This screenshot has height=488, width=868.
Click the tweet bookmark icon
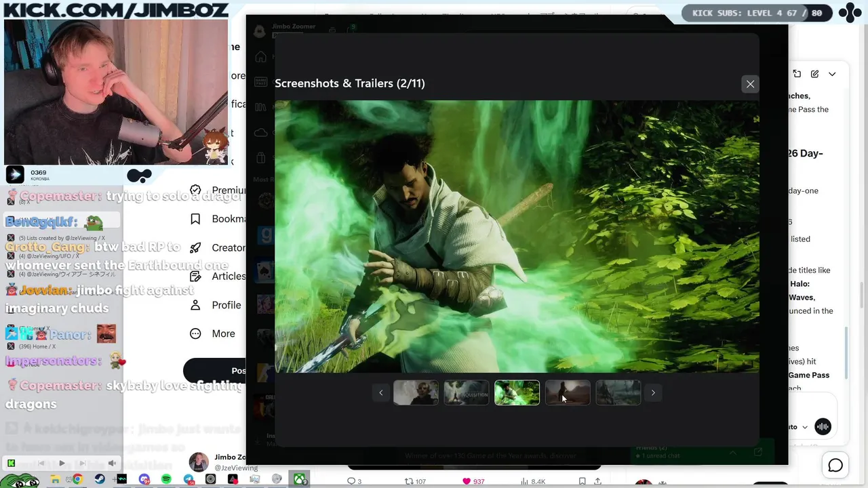582,481
